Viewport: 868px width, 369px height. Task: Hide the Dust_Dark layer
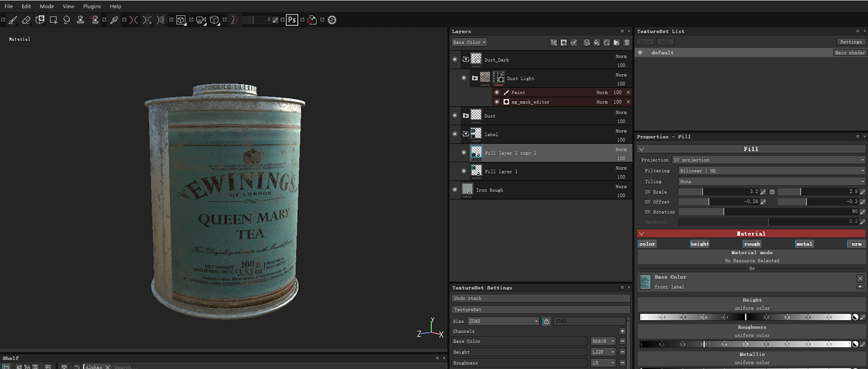coord(455,60)
